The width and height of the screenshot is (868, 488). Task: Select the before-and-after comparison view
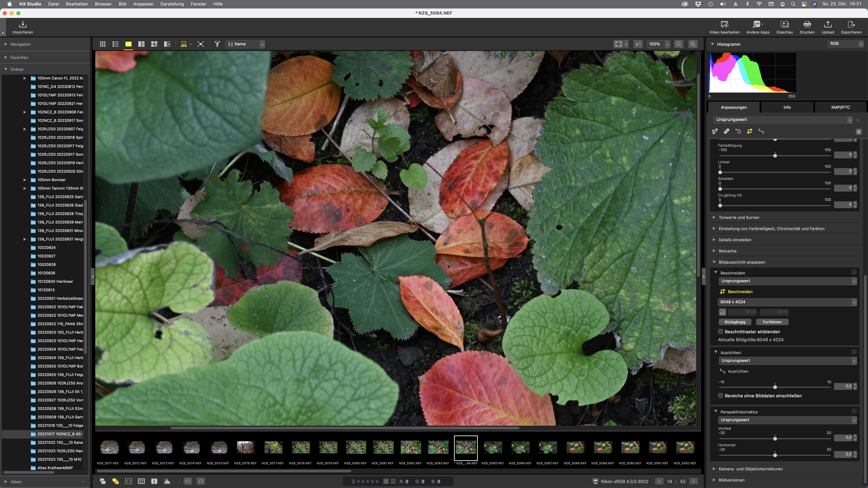167,44
